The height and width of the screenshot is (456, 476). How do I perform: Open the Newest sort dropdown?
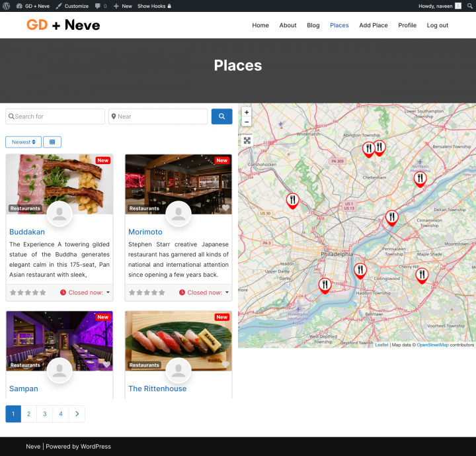[23, 142]
